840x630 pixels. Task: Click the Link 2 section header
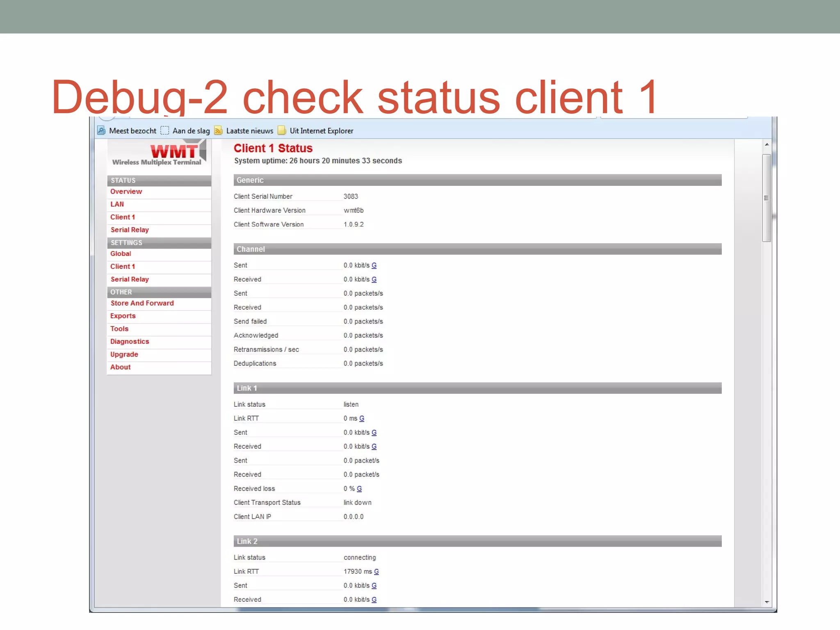point(477,541)
